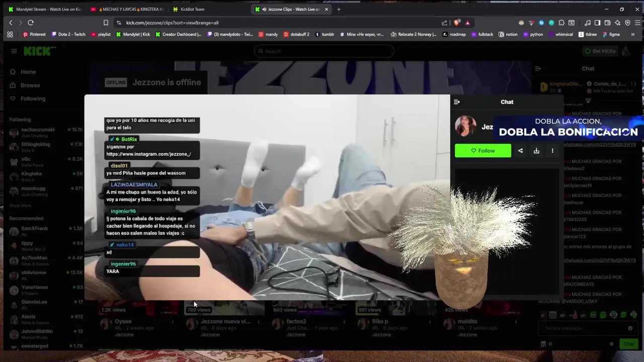Click the Kick search field
Viewport: 644px width, 362px height.
click(324, 51)
